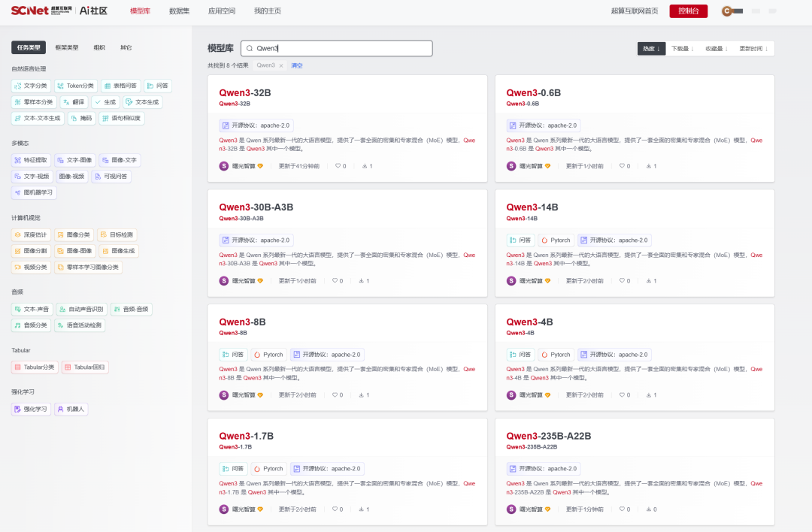Click the download icon on the Qwen3-235B-A22B card
This screenshot has height=532, width=812.
click(648, 509)
